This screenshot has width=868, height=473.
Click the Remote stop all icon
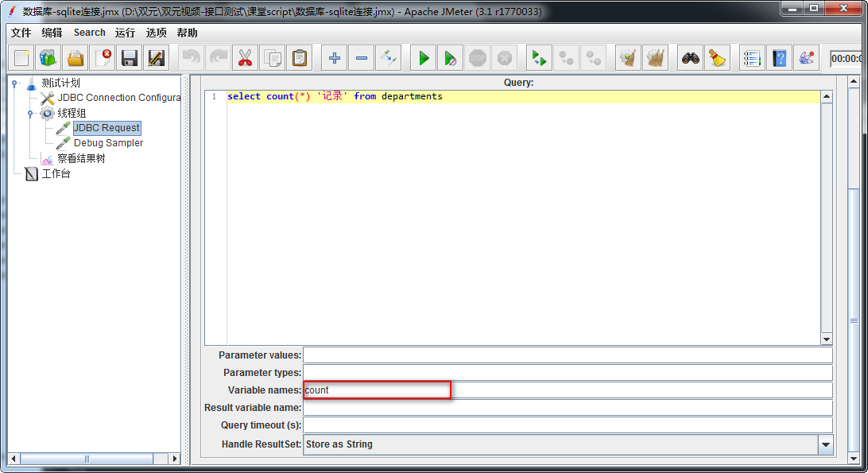click(x=566, y=58)
